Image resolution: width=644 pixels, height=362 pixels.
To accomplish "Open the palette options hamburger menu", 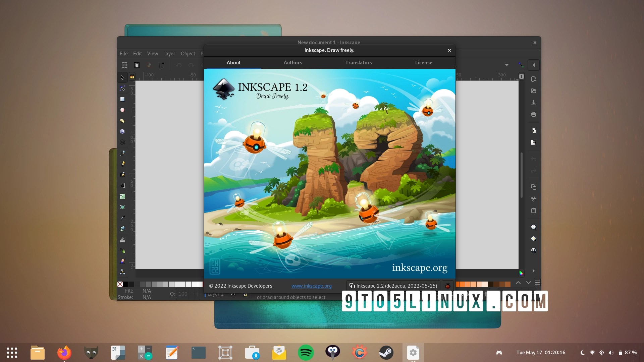I will (538, 283).
